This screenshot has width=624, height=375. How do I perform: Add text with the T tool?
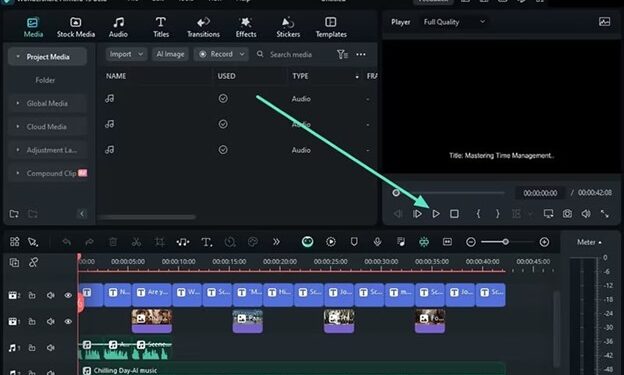[206, 242]
